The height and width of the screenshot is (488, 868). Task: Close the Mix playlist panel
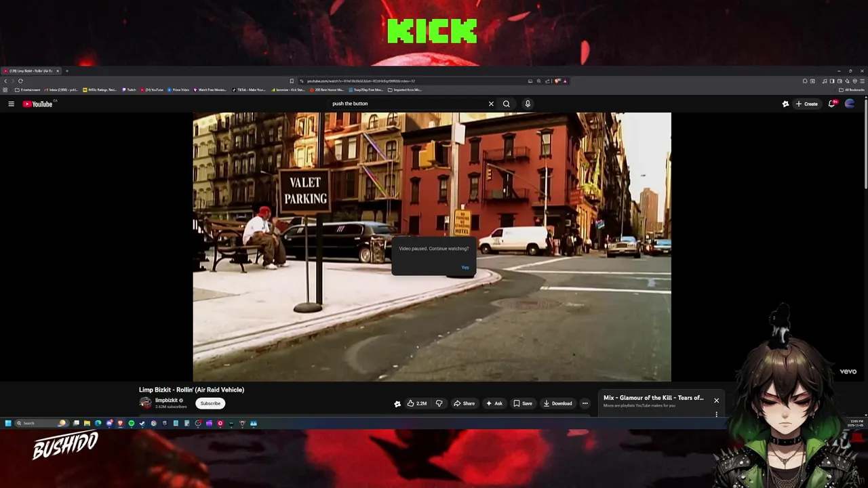[x=716, y=400]
